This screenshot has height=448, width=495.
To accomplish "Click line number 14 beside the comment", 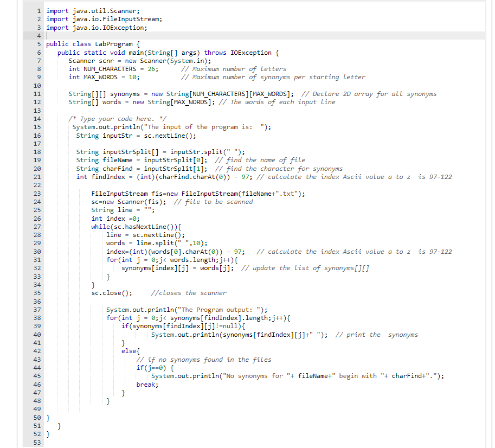I will [x=37, y=118].
